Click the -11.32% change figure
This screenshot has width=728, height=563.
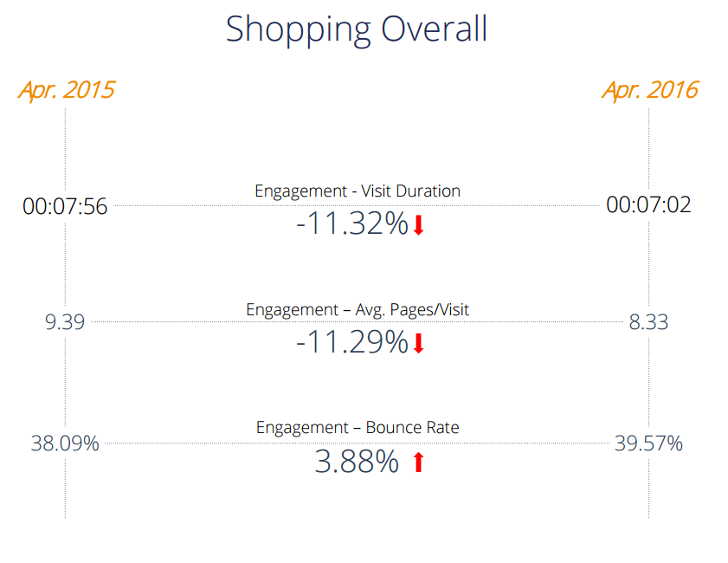[x=351, y=225]
